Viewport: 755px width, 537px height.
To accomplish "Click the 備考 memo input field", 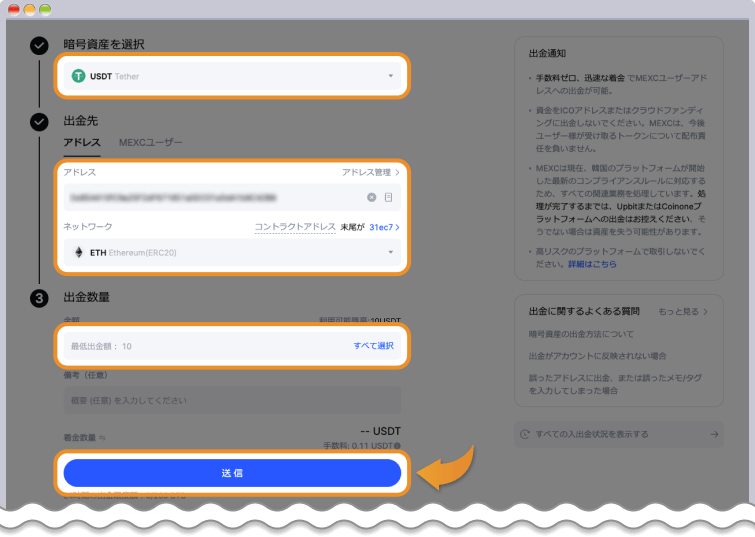I will click(x=232, y=400).
